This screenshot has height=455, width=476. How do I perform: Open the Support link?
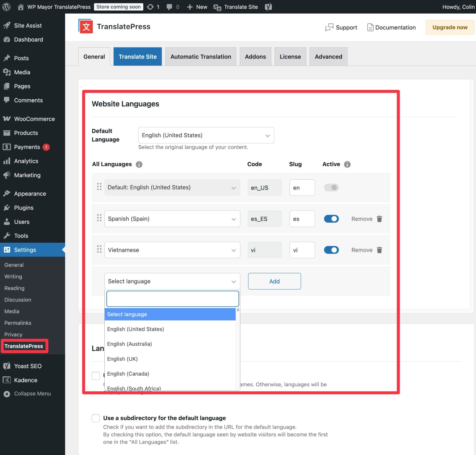point(341,28)
